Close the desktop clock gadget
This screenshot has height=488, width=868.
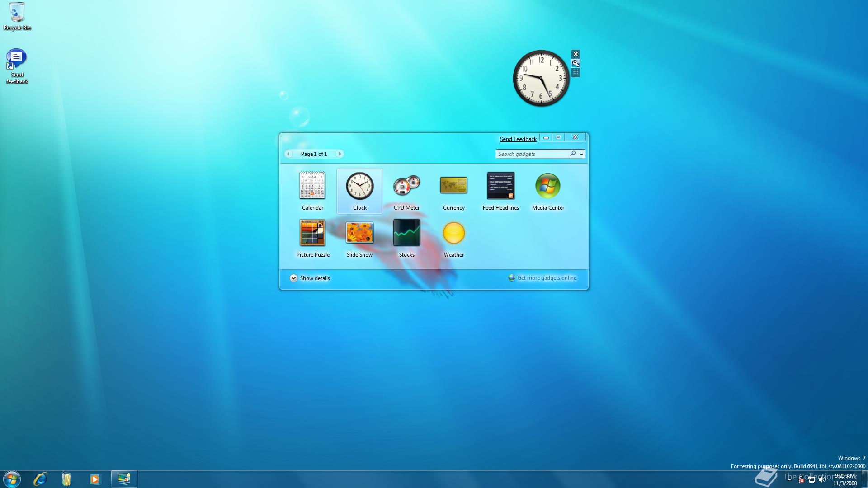click(x=576, y=54)
